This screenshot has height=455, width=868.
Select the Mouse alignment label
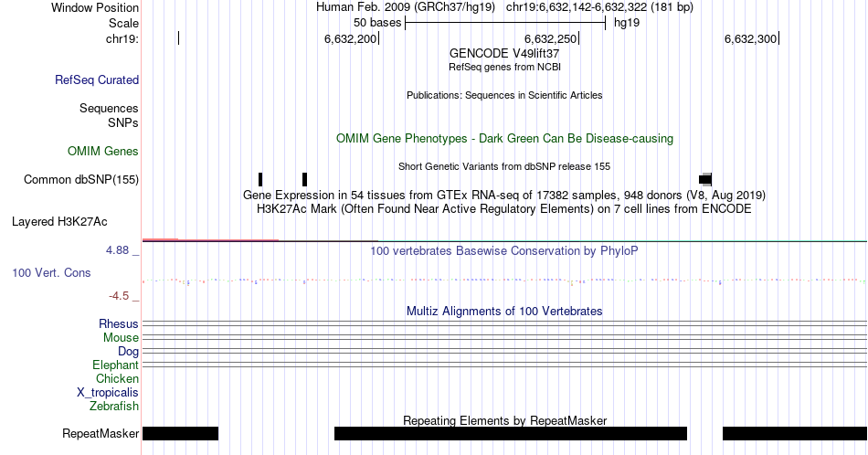(121, 338)
